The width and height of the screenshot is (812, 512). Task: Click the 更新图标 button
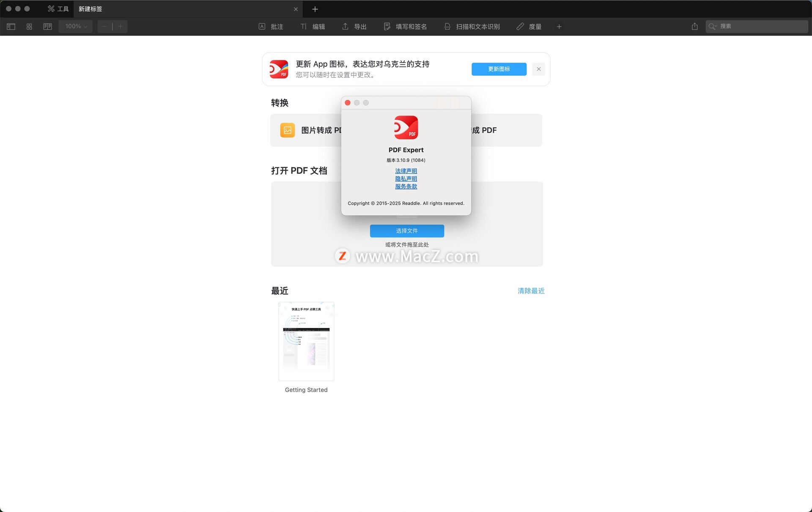[499, 69]
